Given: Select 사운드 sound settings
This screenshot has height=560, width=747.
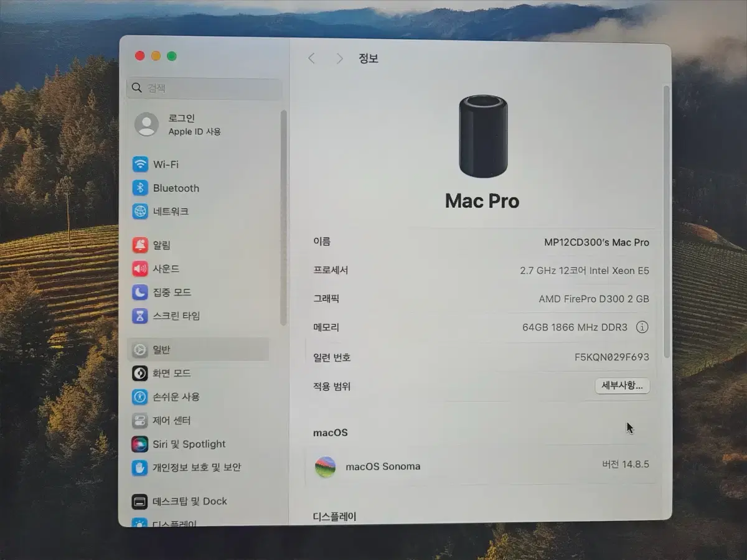Looking at the screenshot, I should (x=198, y=269).
